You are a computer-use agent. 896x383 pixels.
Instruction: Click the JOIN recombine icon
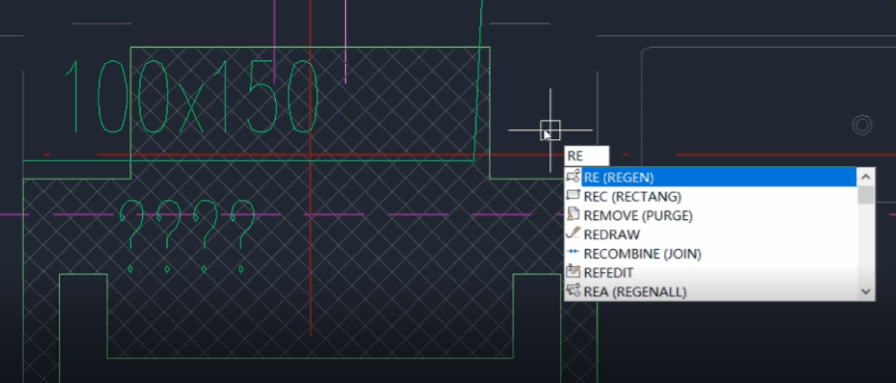(573, 253)
